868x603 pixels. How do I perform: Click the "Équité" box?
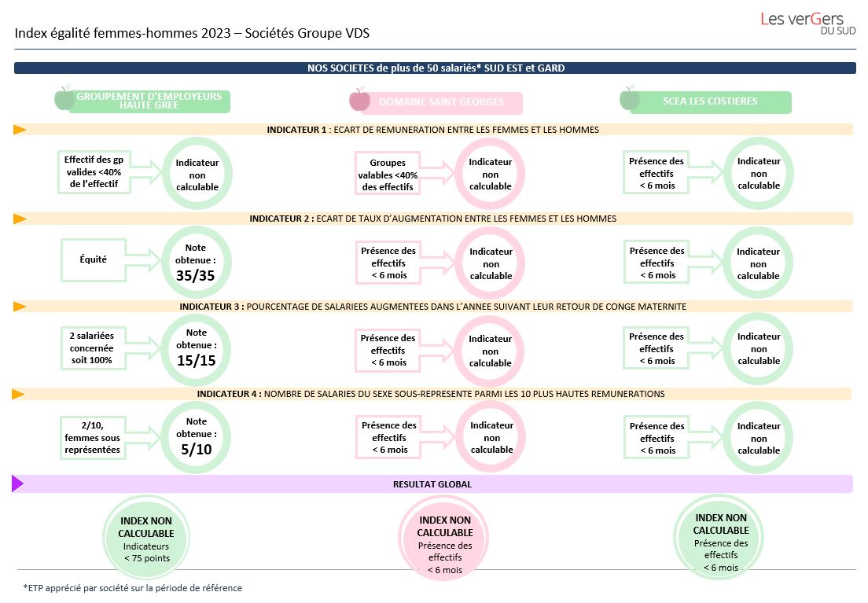[x=94, y=259]
